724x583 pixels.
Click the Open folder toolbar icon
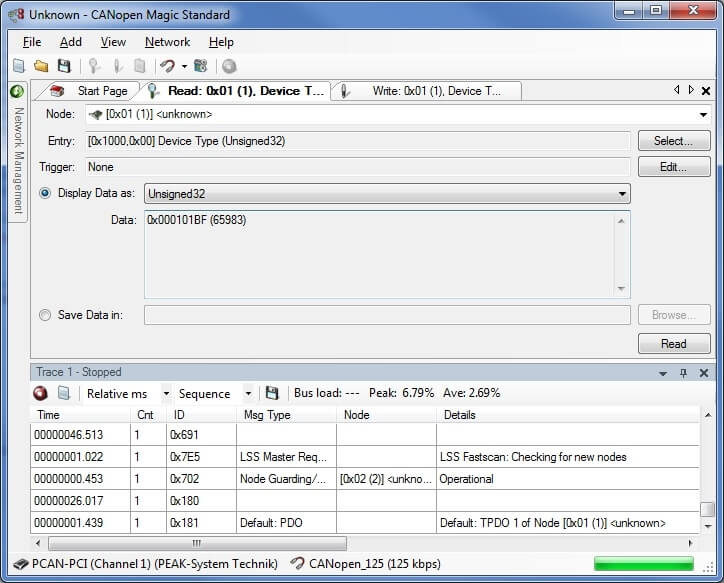[41, 66]
